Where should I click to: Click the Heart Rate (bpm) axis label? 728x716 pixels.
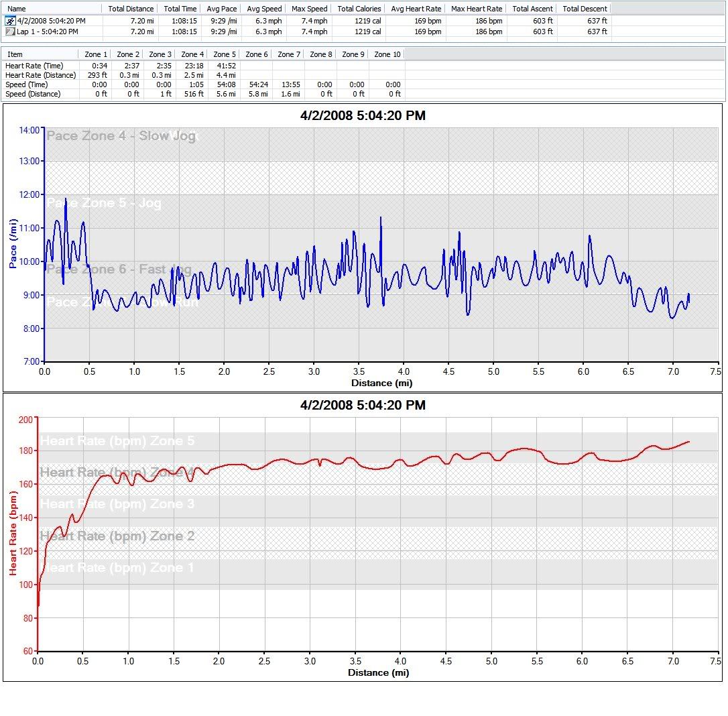tap(13, 533)
